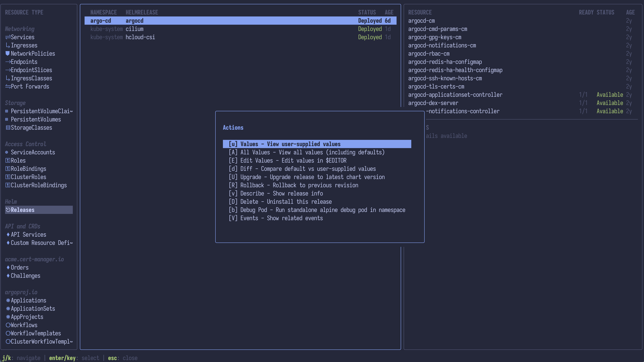Open PersistentVolumes in the sidebar
Screen dimensions: 644x362
[x=36, y=119]
